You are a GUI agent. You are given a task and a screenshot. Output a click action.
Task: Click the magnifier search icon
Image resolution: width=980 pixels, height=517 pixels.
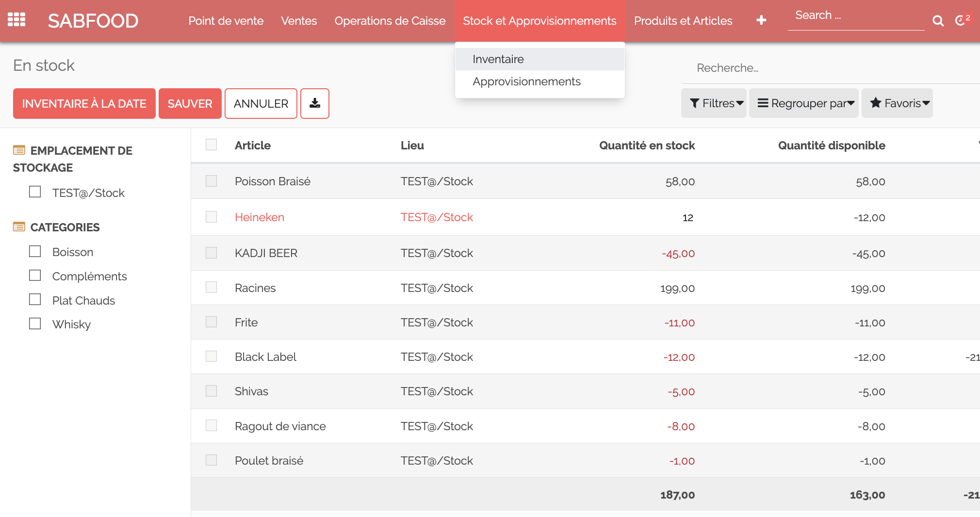pyautogui.click(x=938, y=21)
